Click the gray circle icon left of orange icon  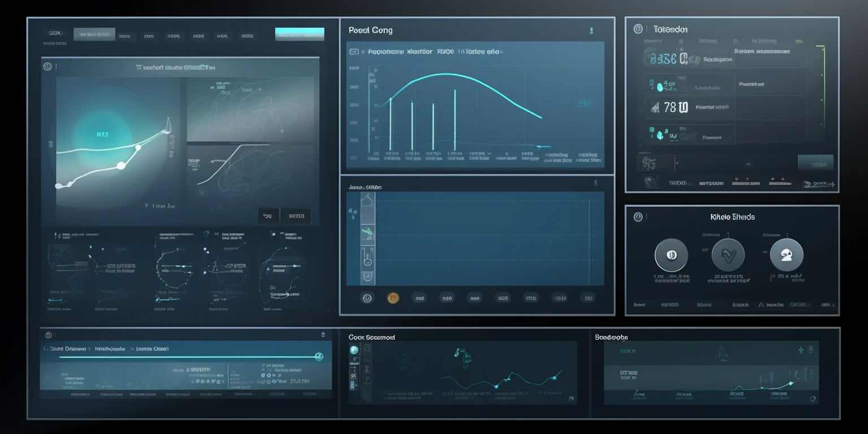[x=367, y=298]
